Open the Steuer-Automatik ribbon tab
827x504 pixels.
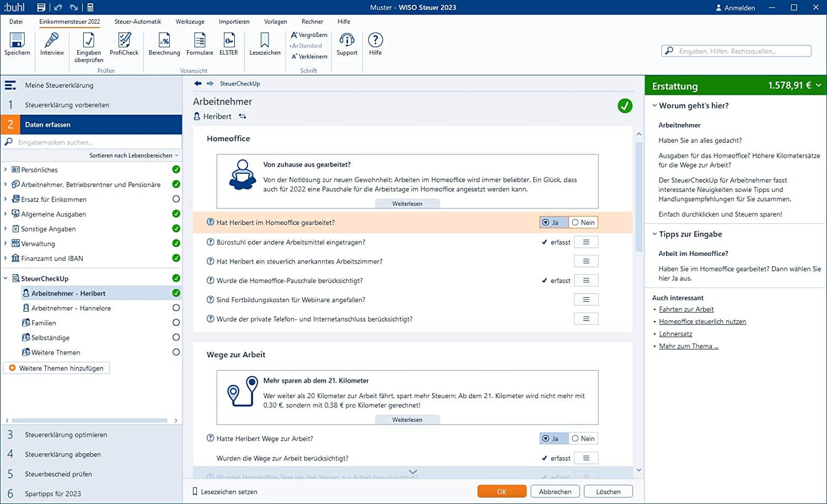[x=138, y=22]
